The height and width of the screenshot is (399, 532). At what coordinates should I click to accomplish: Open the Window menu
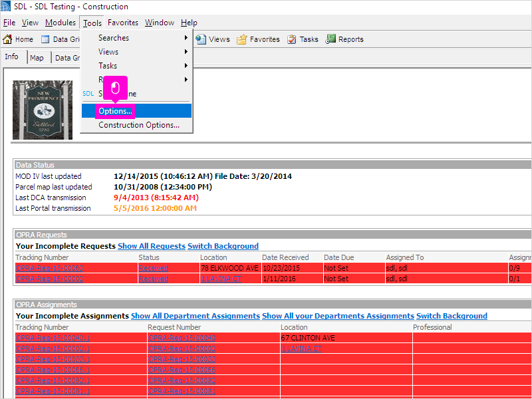click(160, 23)
